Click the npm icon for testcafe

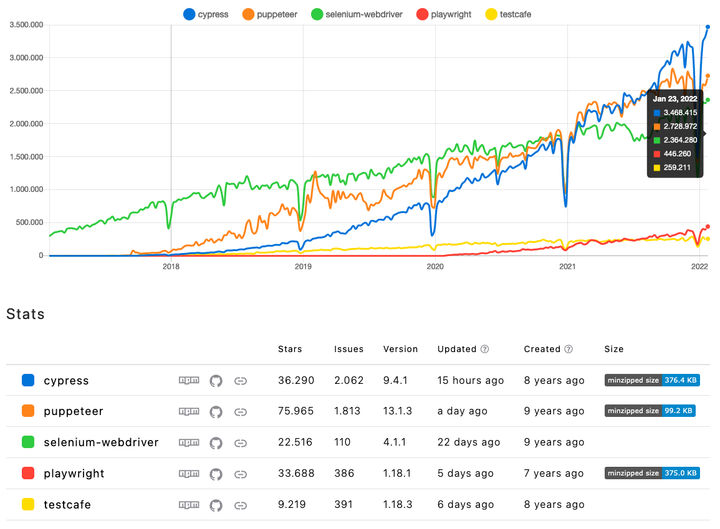[x=188, y=505]
